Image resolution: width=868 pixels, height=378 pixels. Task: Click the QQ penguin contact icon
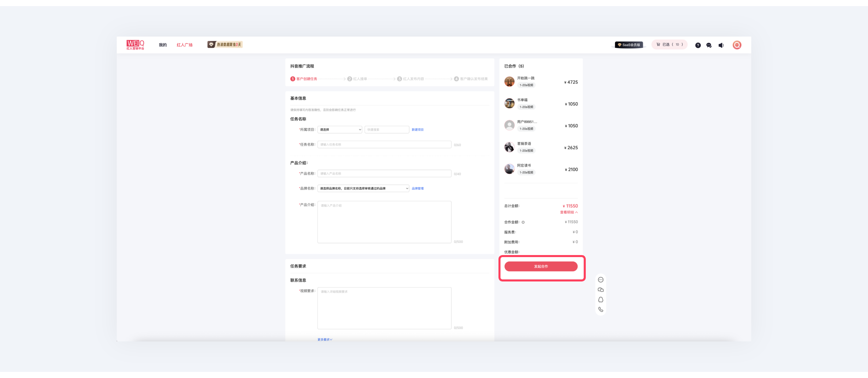(x=601, y=299)
